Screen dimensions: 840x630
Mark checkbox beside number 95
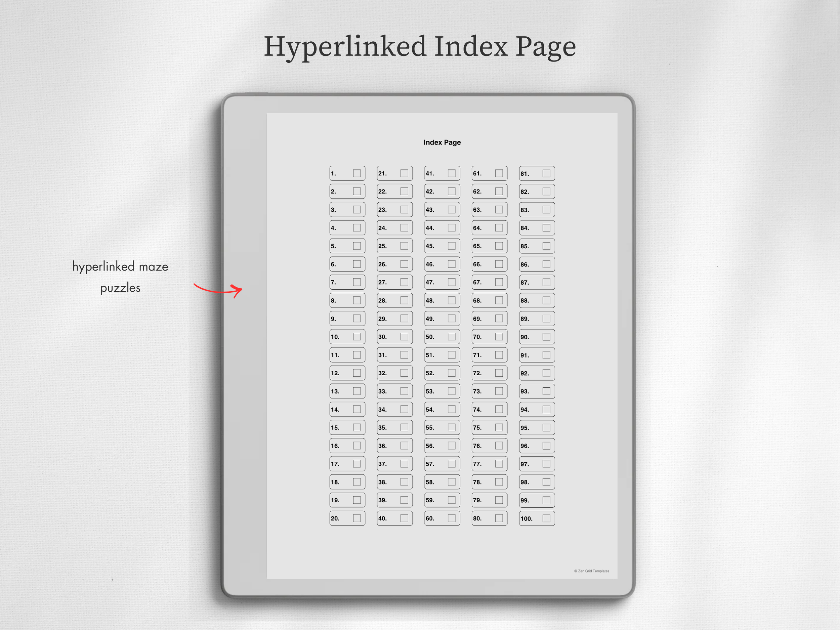(546, 428)
